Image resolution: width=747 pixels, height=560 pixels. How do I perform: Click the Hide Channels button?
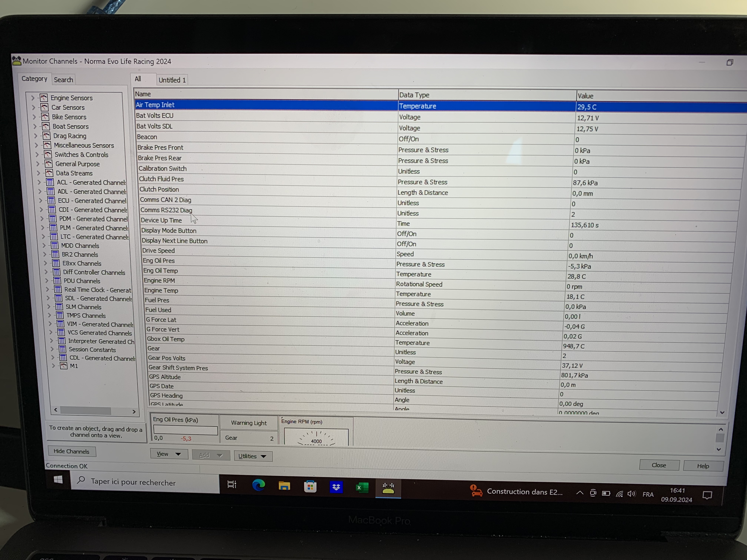pyautogui.click(x=72, y=451)
